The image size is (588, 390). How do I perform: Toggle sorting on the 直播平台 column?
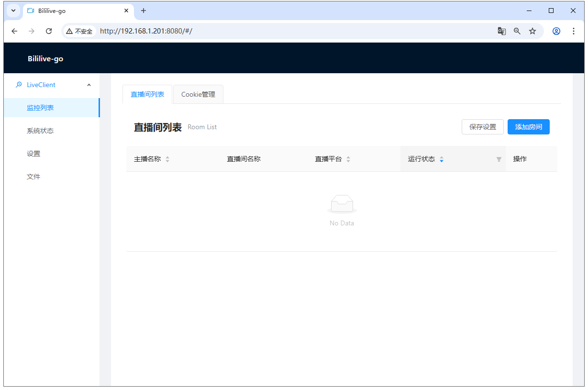tap(348, 158)
